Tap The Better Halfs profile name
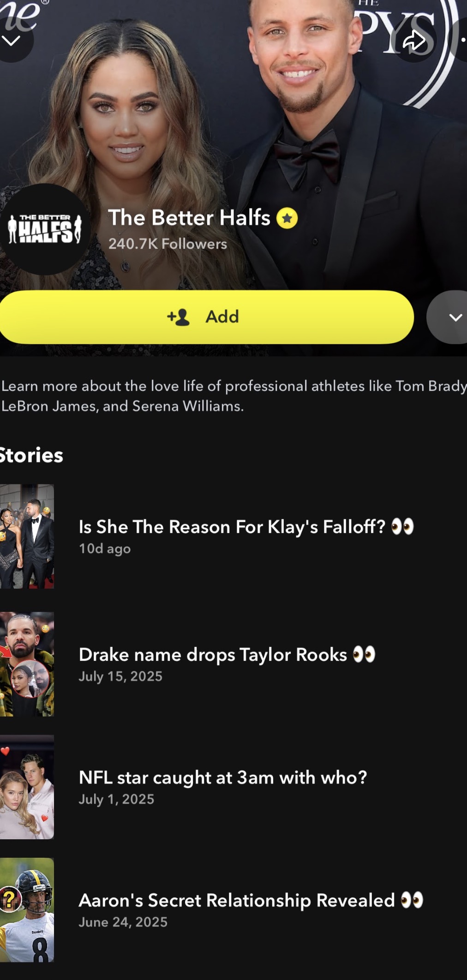This screenshot has height=980, width=467. coord(189,218)
